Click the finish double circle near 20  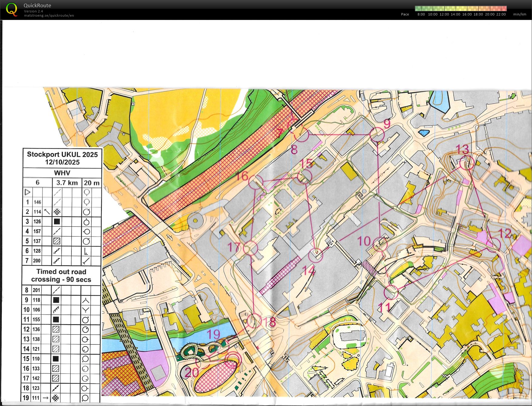(x=233, y=359)
